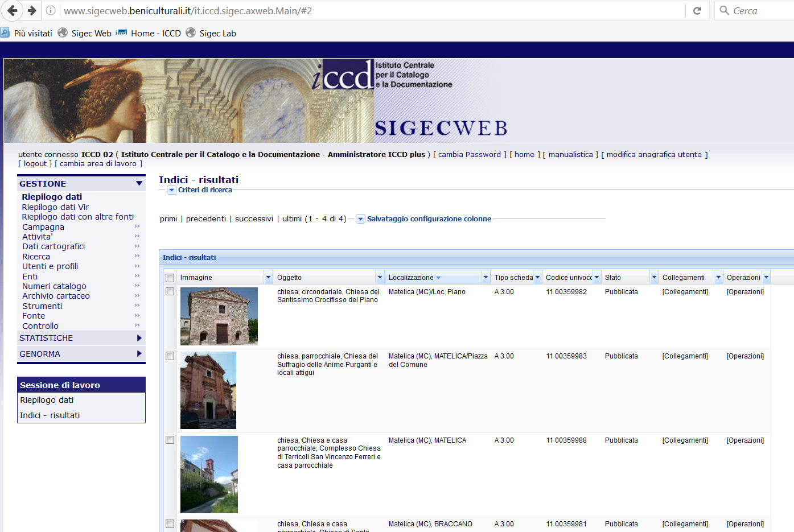This screenshot has height=532, width=794.
Task: Open Collegamenti link for record 00359982
Action: 685,292
